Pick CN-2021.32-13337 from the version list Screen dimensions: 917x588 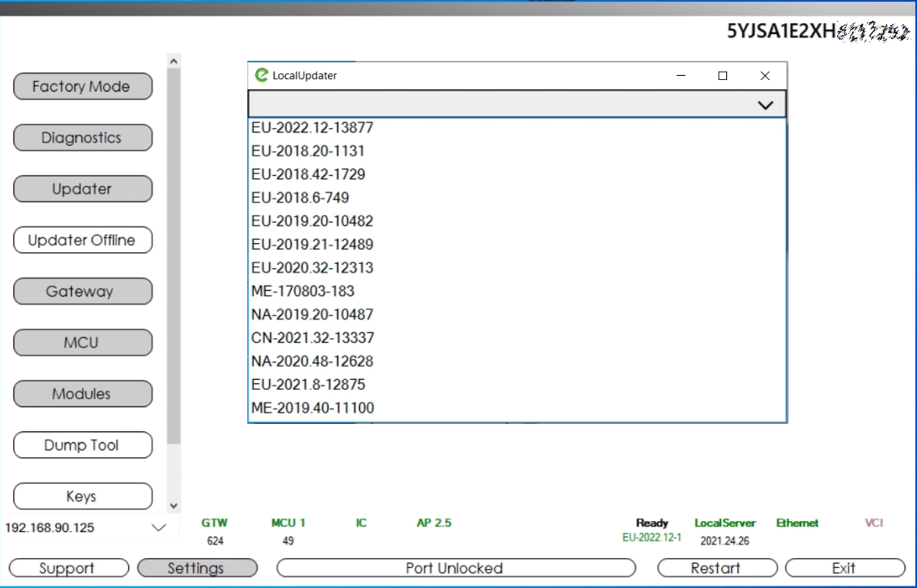click(312, 338)
